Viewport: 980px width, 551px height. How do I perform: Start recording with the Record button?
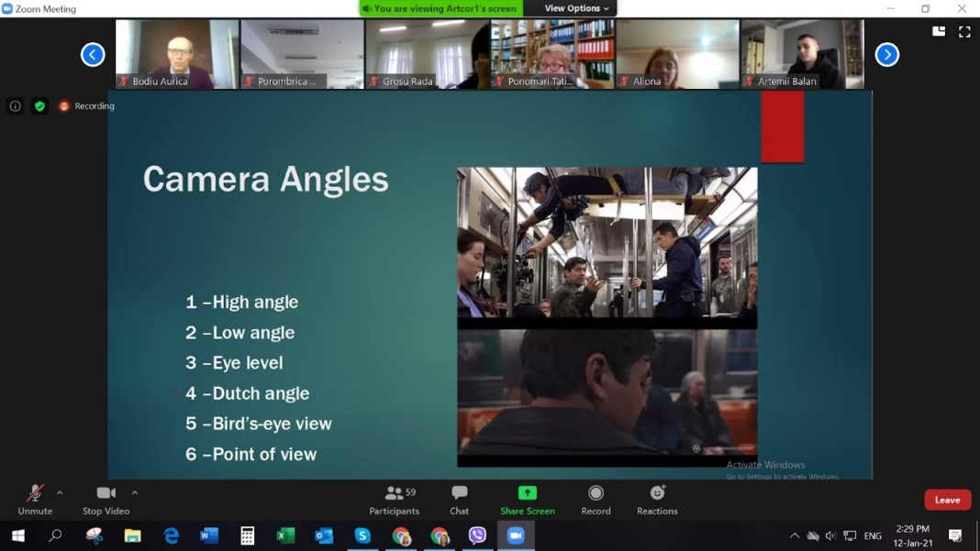tap(596, 501)
